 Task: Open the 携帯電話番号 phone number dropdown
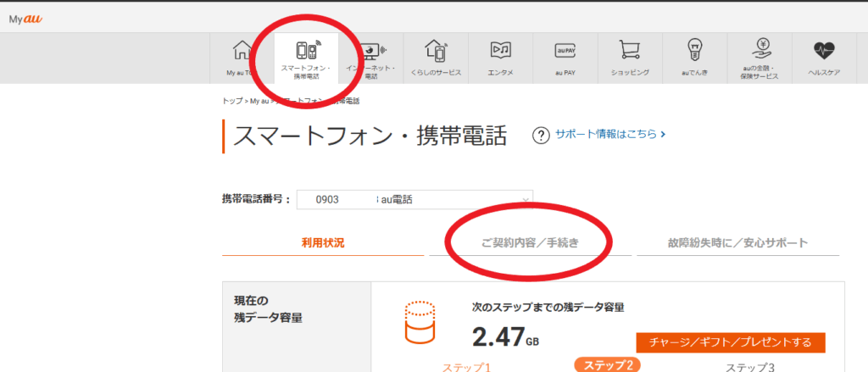415,200
